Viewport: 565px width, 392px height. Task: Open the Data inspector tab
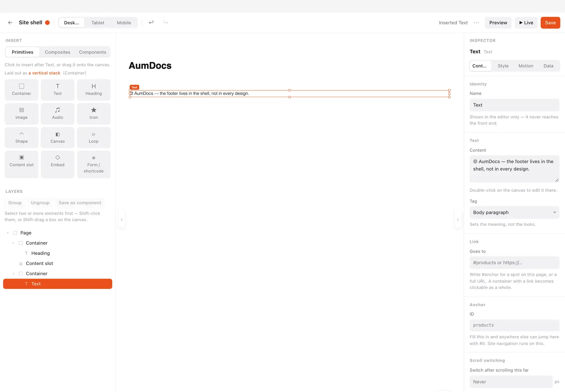pos(548,66)
